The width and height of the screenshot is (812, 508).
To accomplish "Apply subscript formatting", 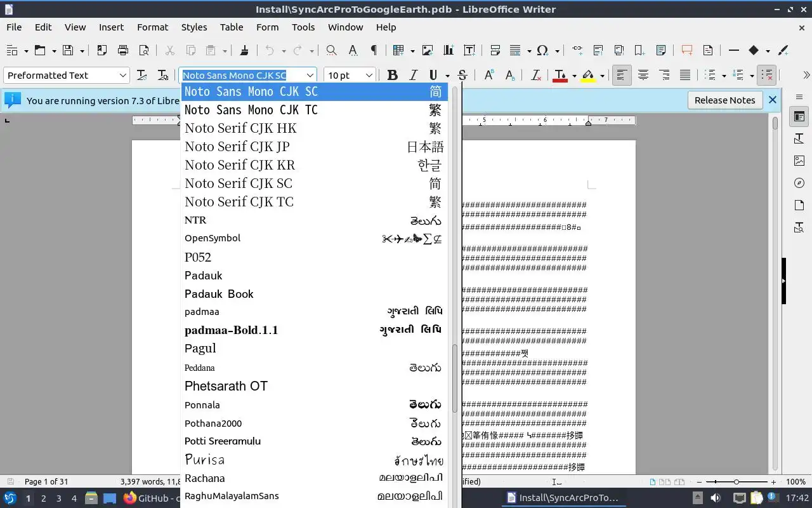I will pos(510,76).
